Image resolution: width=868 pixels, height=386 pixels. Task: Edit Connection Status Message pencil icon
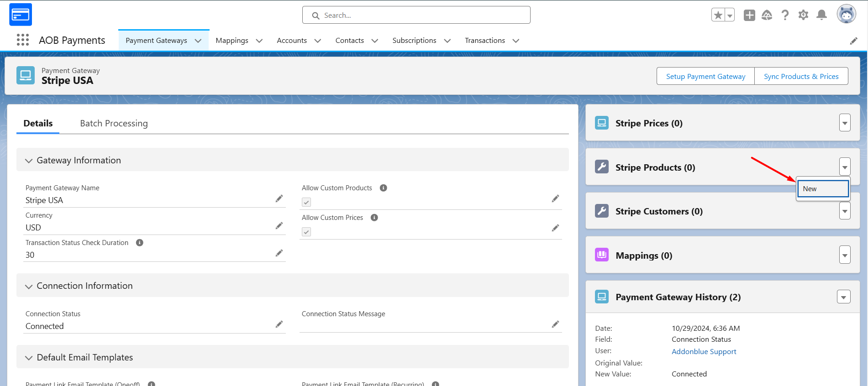click(555, 324)
